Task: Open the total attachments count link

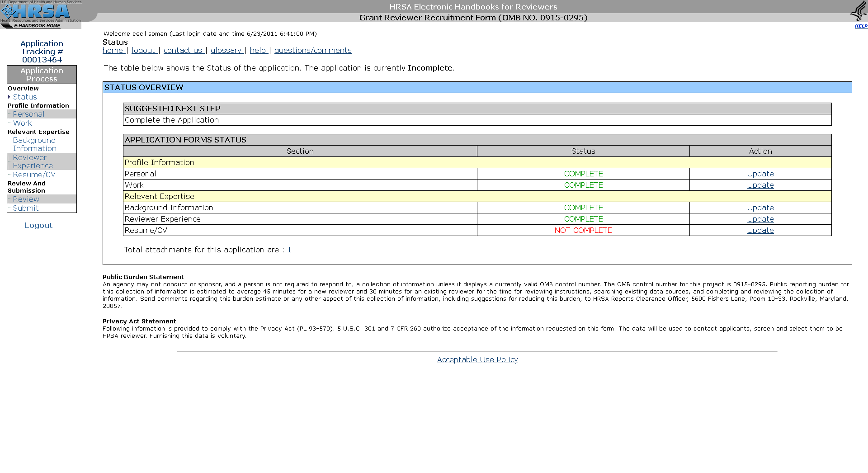Action: [289, 250]
